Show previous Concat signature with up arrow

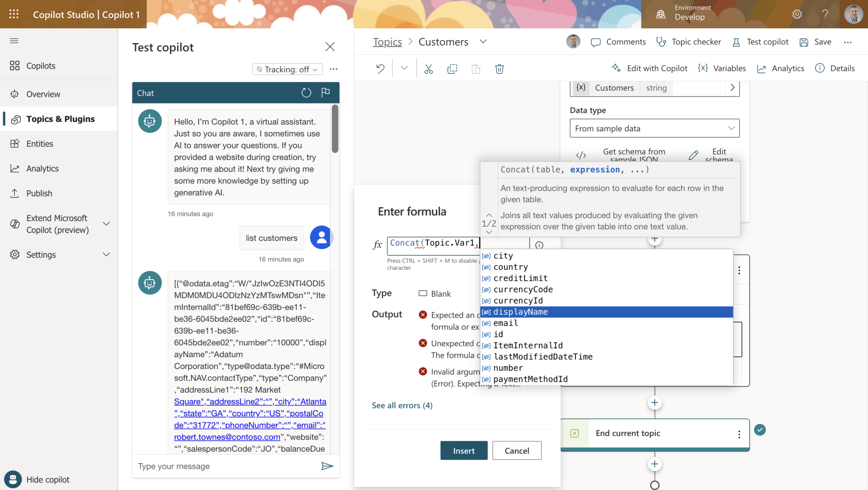489,215
